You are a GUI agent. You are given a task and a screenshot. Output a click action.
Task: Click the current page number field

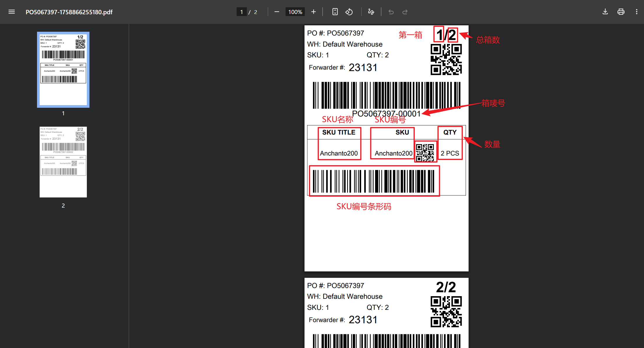tap(242, 12)
